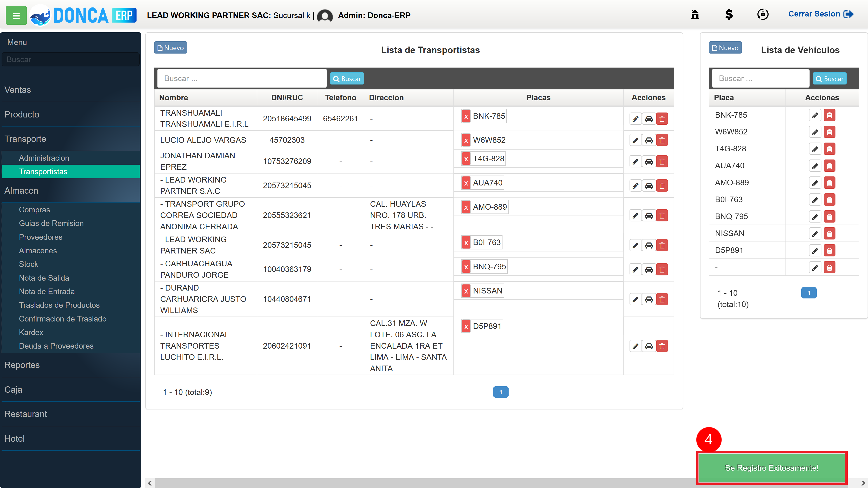868x488 pixels.
Task: Assign vehicle to DURAND CARHUARICRA JUSTO WILLIAMS
Action: click(x=649, y=299)
